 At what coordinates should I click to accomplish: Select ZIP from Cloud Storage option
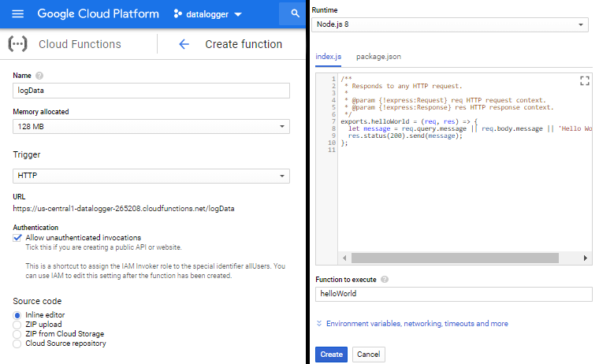[x=17, y=334]
